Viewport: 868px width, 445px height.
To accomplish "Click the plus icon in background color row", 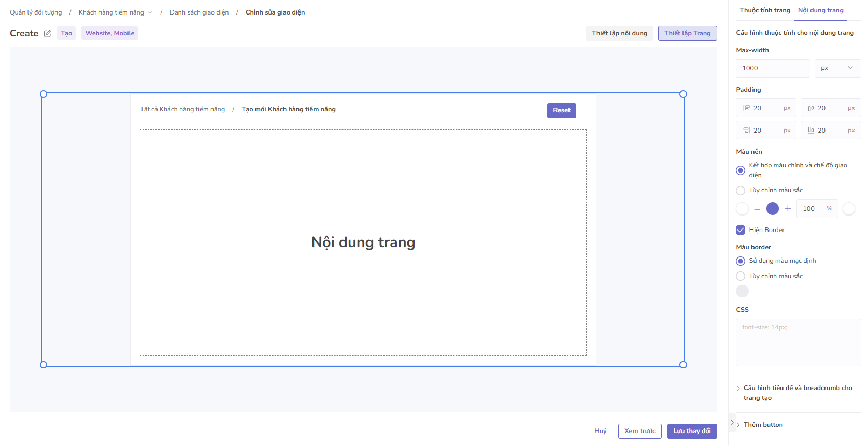I will 788,209.
